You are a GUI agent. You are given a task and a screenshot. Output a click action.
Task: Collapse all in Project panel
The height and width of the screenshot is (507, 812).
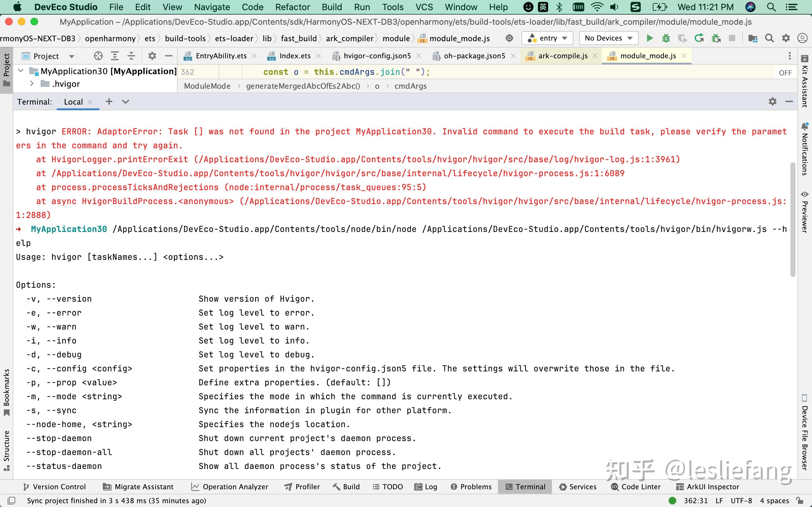(131, 56)
